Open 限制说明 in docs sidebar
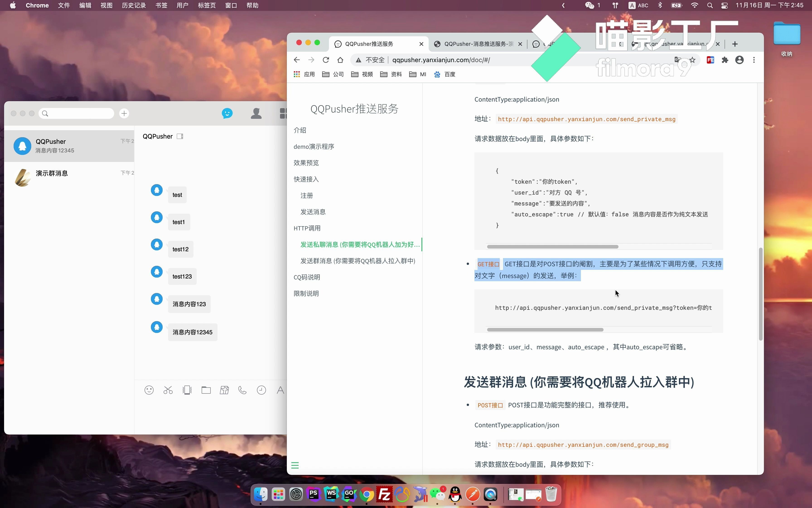812x508 pixels. pyautogui.click(x=306, y=293)
